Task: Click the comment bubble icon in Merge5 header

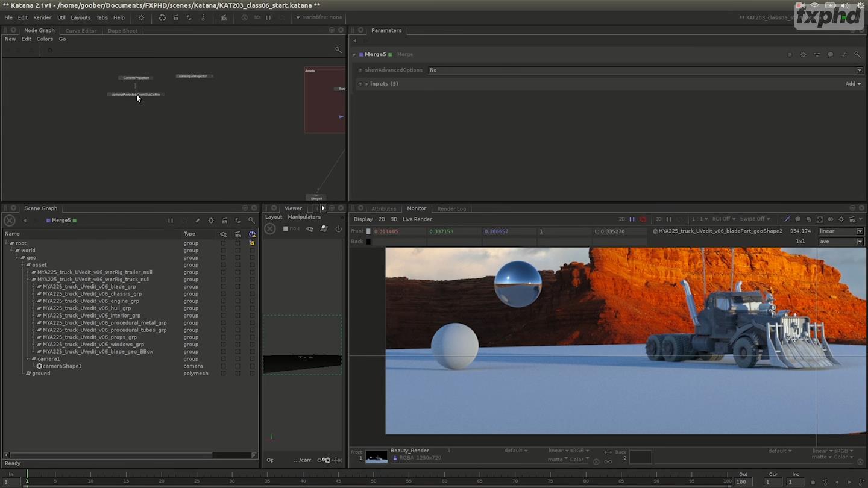Action: point(830,54)
